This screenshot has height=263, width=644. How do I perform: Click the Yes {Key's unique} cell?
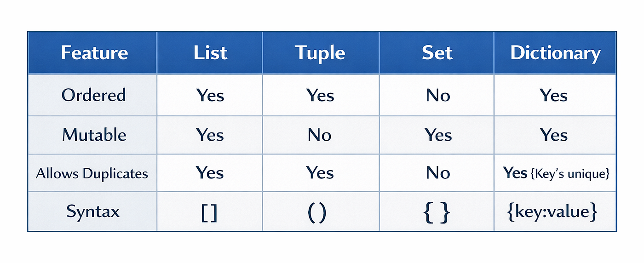(557, 173)
